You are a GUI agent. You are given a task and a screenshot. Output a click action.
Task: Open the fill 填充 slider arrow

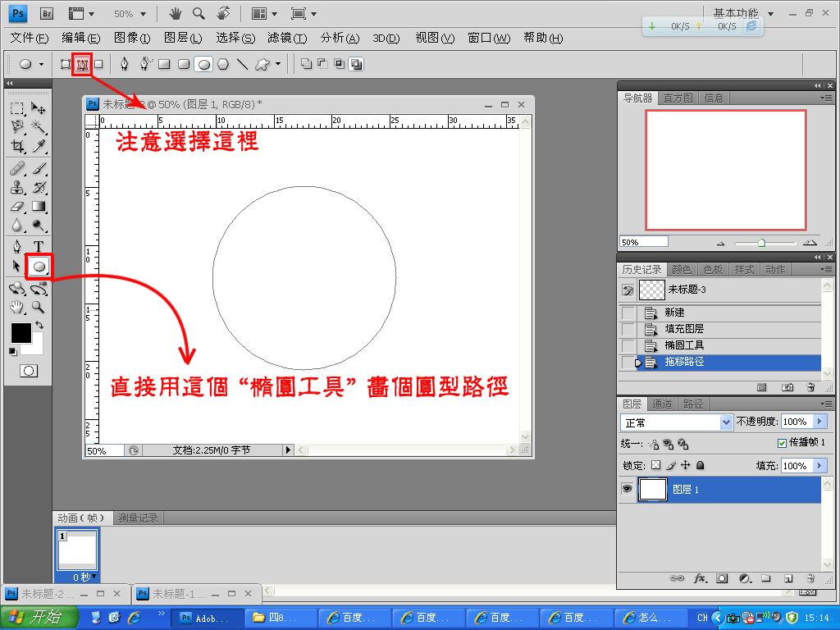click(819, 466)
